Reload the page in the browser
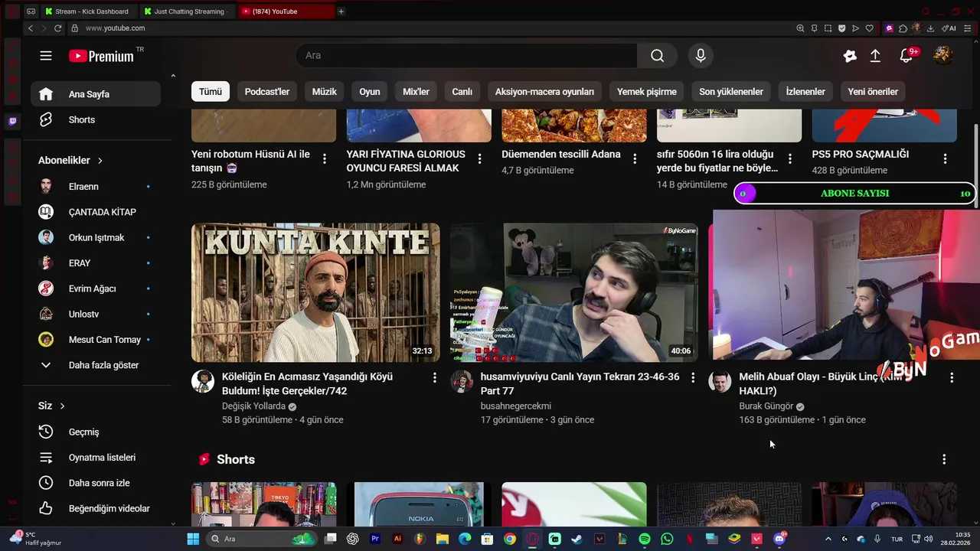 click(x=57, y=28)
